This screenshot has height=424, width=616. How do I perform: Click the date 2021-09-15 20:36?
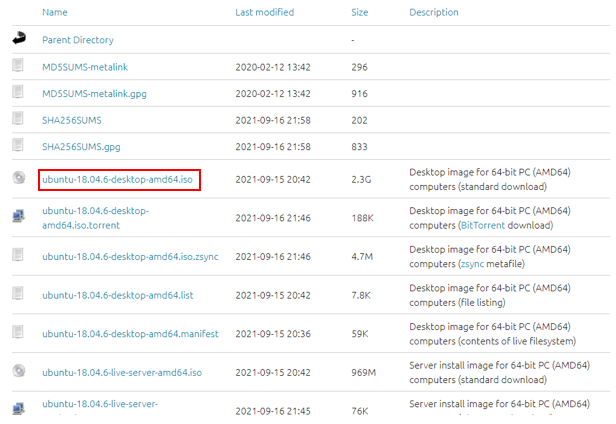[x=273, y=334]
